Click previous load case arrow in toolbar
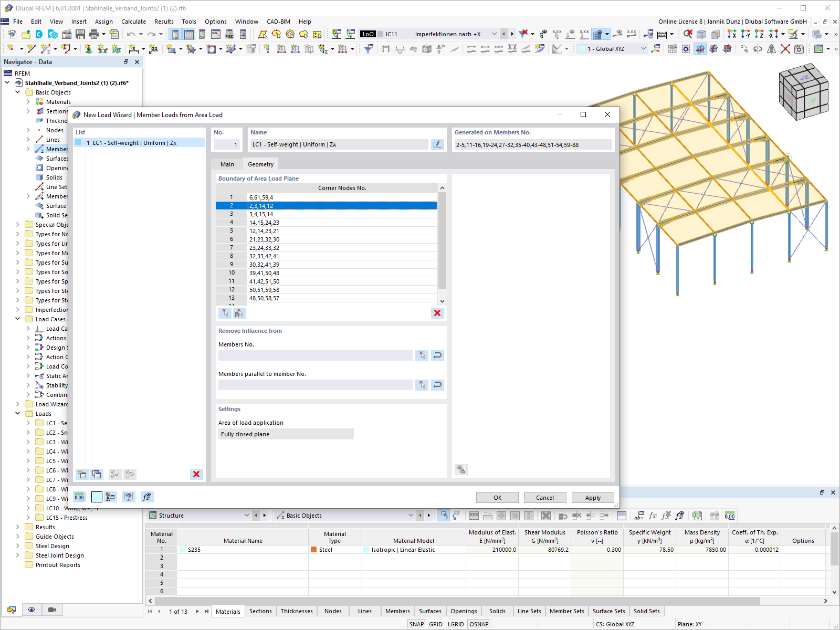Image resolution: width=840 pixels, height=630 pixels. pos(503,34)
